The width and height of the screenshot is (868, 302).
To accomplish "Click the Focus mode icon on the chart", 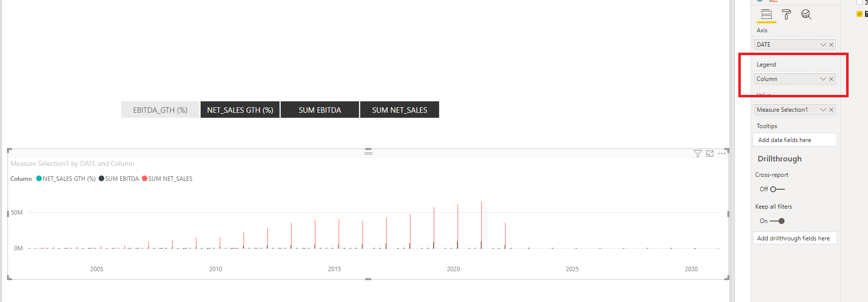I will (710, 153).
